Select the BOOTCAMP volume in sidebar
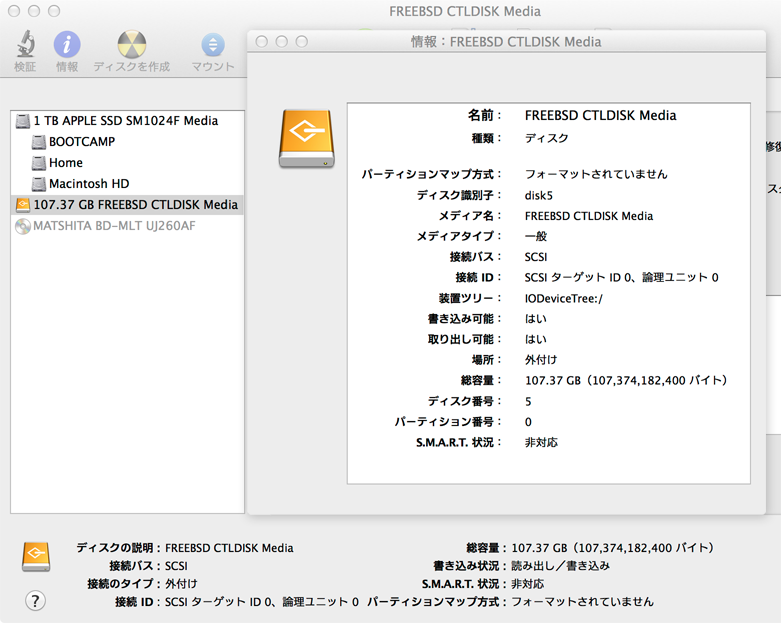The image size is (781, 623). pos(81,141)
